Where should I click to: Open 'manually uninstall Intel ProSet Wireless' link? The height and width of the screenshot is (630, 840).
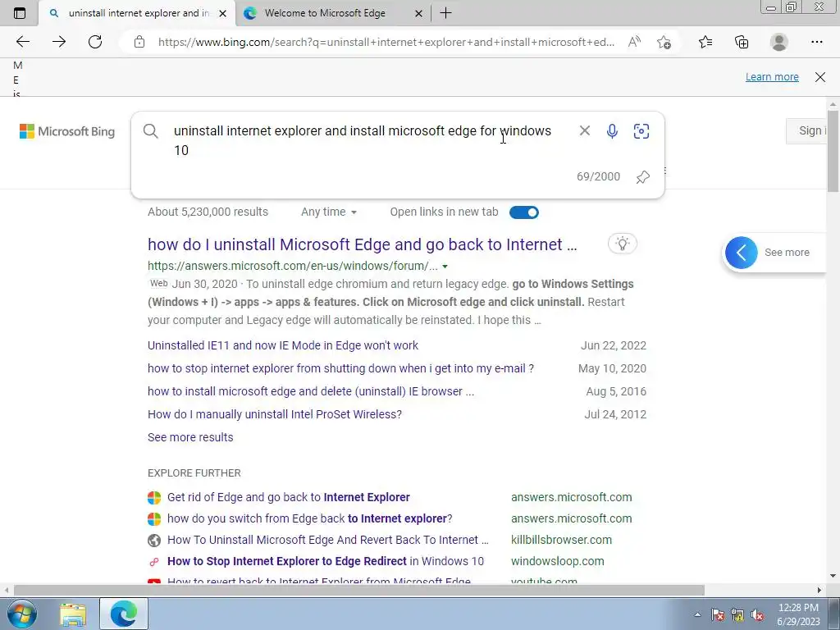(x=274, y=414)
